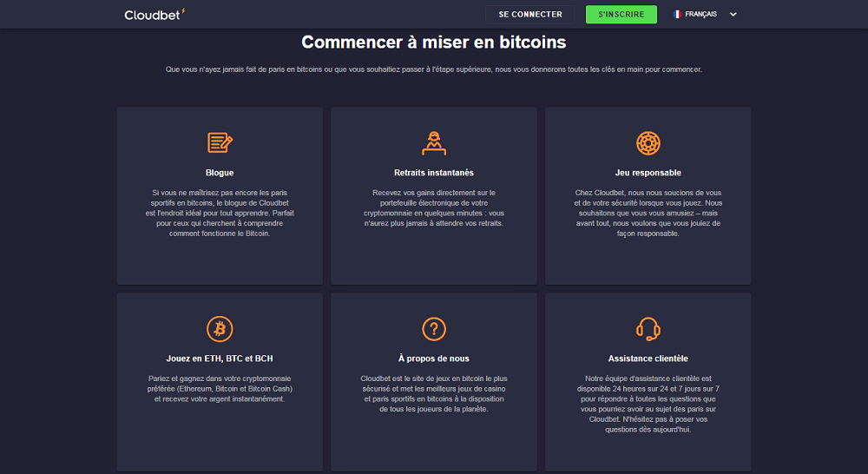
Task: Click the Blogue notepad icon
Action: click(220, 143)
